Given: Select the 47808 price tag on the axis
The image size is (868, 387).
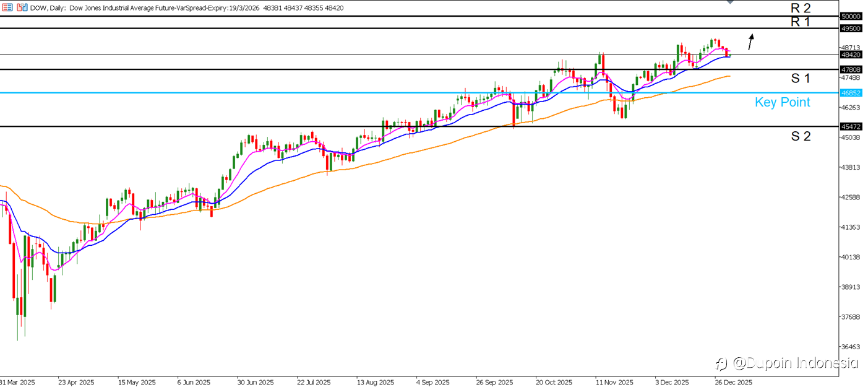Looking at the screenshot, I should coord(851,69).
